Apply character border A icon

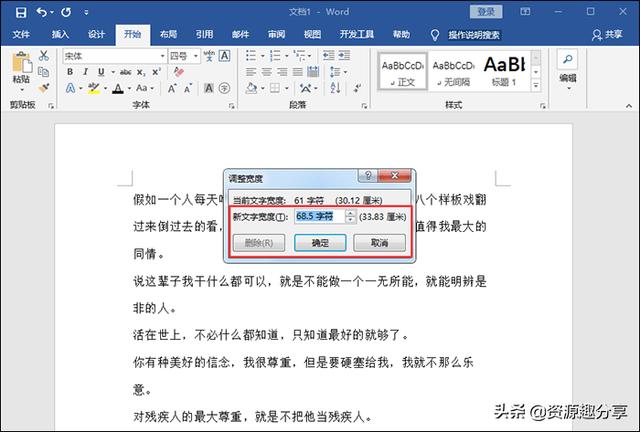pyautogui.click(x=224, y=56)
